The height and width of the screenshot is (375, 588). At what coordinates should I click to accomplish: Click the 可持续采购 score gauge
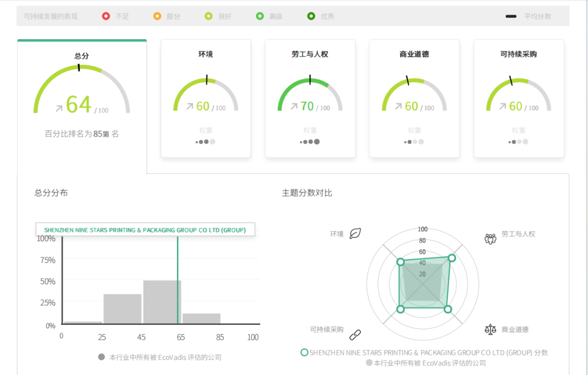pyautogui.click(x=518, y=95)
